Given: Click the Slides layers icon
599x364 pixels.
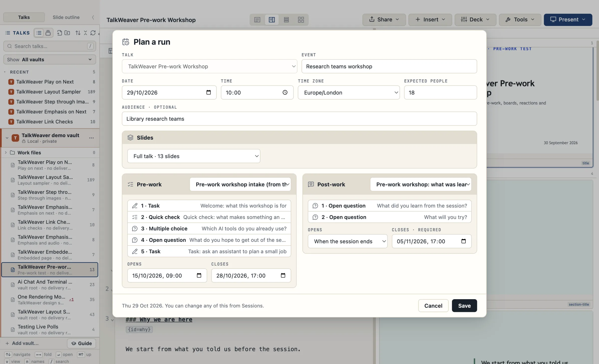Looking at the screenshot, I should (130, 138).
